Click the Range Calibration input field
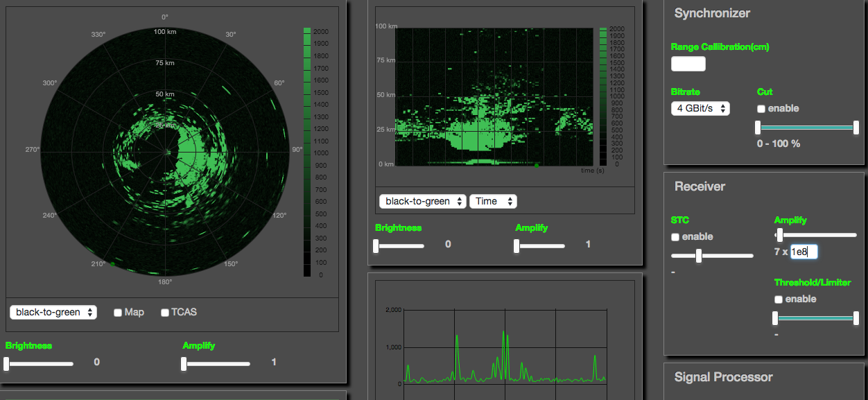The image size is (868, 400). click(x=688, y=64)
